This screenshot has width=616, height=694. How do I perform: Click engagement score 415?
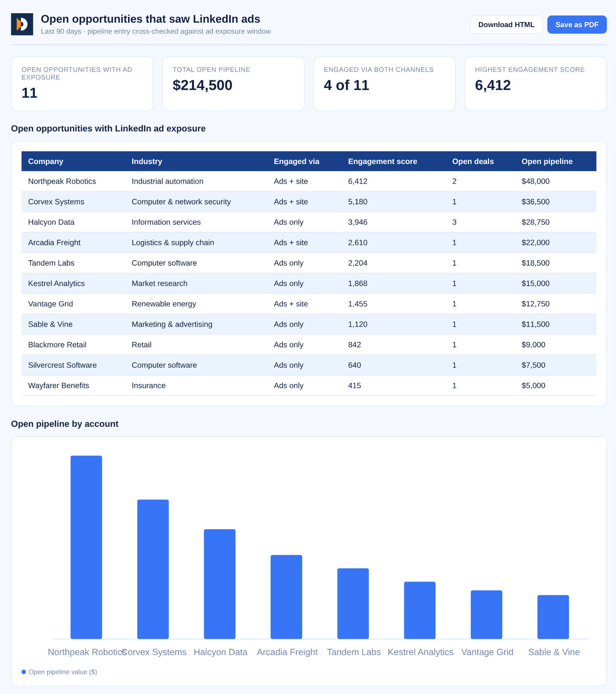[x=355, y=385]
